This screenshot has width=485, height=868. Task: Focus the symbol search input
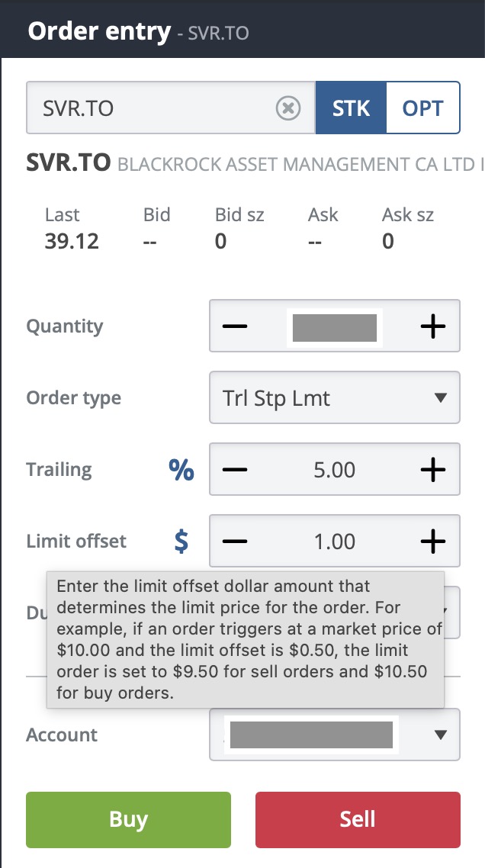149,108
